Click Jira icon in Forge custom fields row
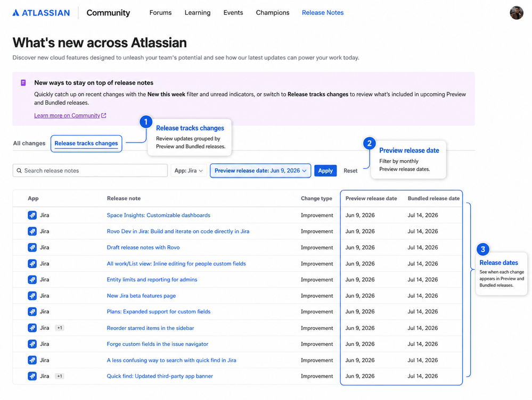532x400 pixels. (x=32, y=344)
